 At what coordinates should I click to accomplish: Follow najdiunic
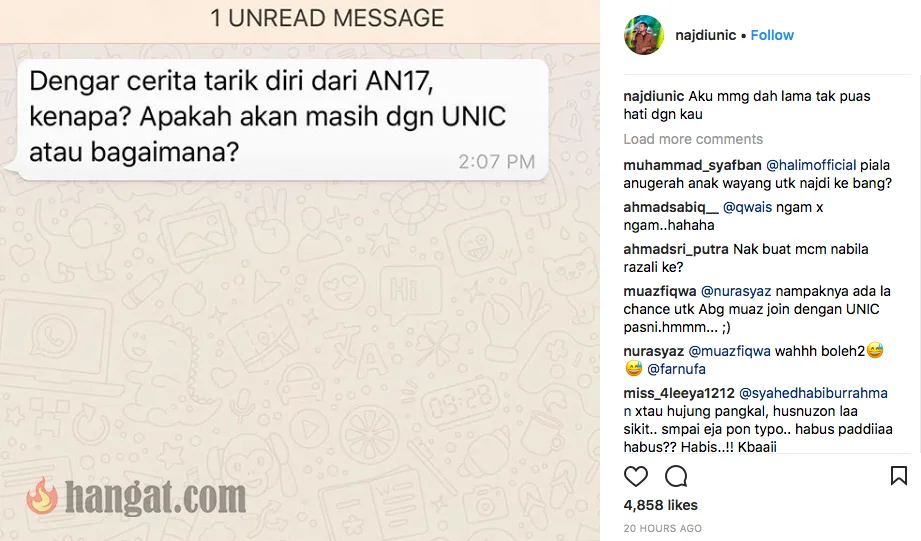772,35
